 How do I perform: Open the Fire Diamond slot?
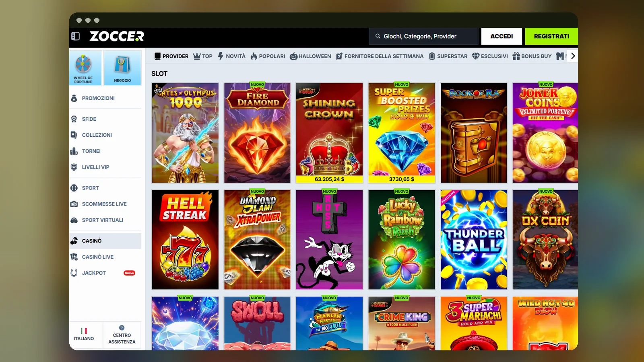coord(257,133)
